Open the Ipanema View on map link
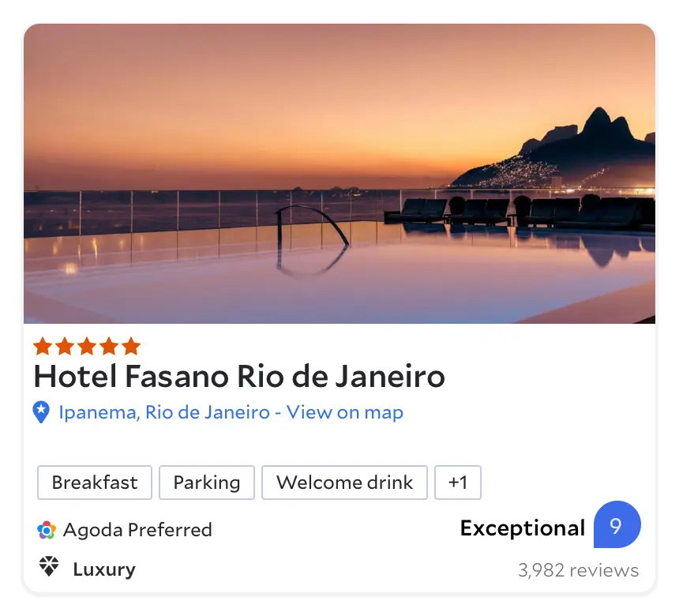Image resolution: width=679 pixels, height=616 pixels. click(x=231, y=412)
